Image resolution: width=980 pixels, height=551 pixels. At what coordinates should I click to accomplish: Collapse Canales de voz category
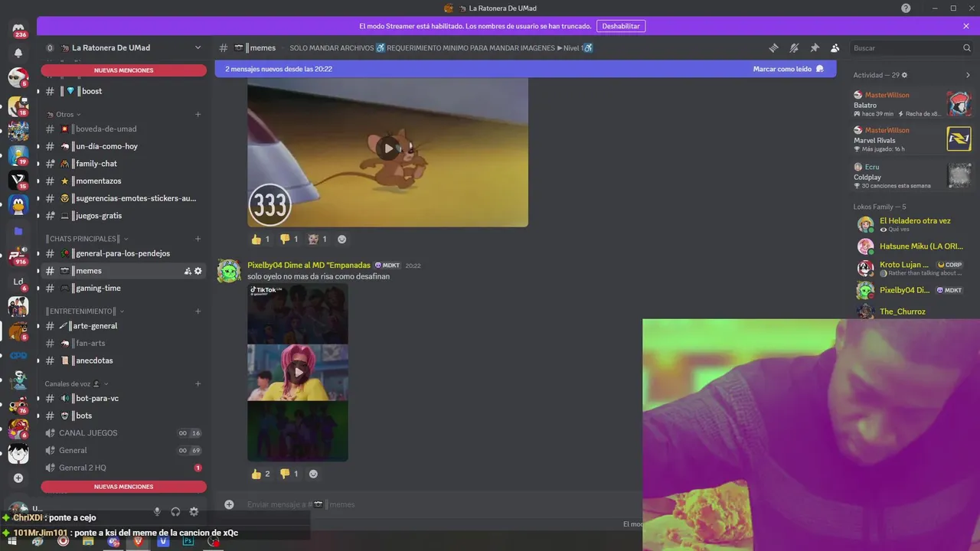[77, 383]
